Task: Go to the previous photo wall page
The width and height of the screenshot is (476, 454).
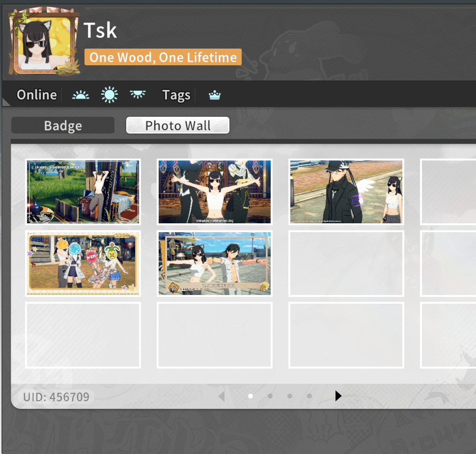Action: click(222, 396)
